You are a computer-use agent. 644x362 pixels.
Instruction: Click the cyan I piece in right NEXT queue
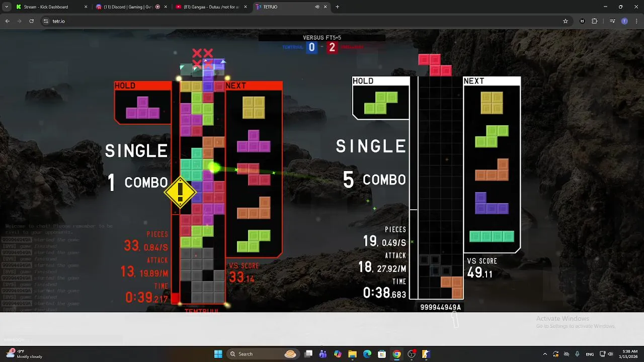(492, 236)
